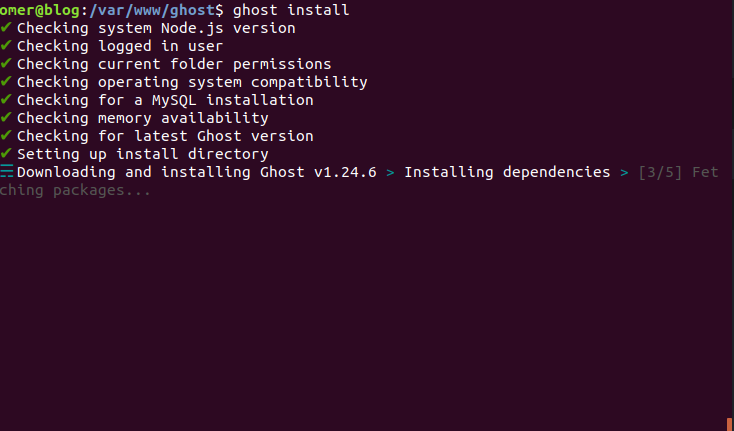Screen dimensions: 734x431
Task: Click the 'Installing dependencies' status text
Action: pos(507,172)
